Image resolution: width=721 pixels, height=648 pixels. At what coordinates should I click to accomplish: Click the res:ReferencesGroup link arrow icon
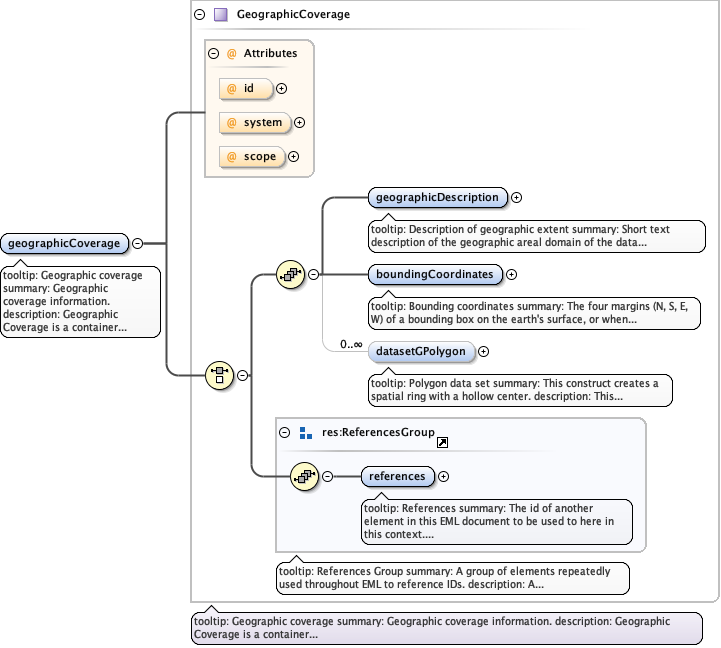pyautogui.click(x=442, y=440)
